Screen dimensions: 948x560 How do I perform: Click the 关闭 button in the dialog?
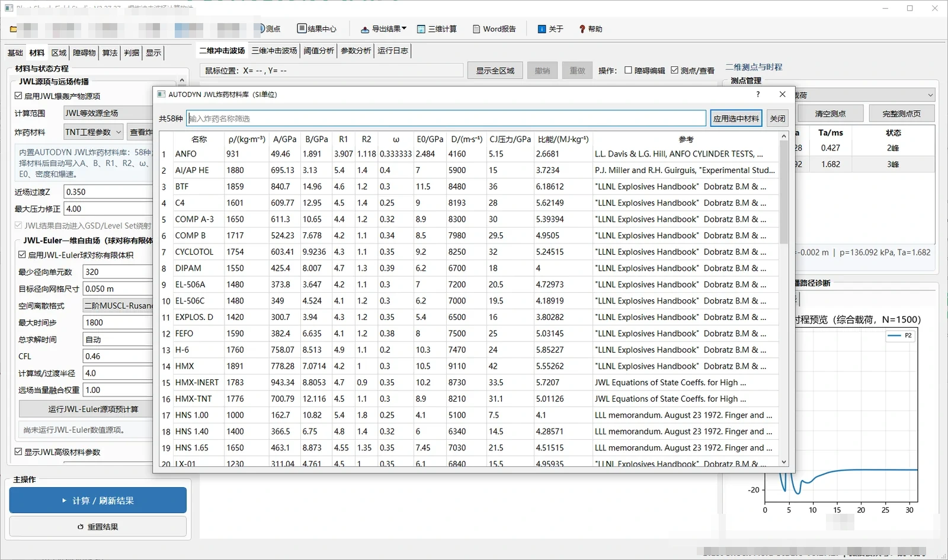pos(777,119)
